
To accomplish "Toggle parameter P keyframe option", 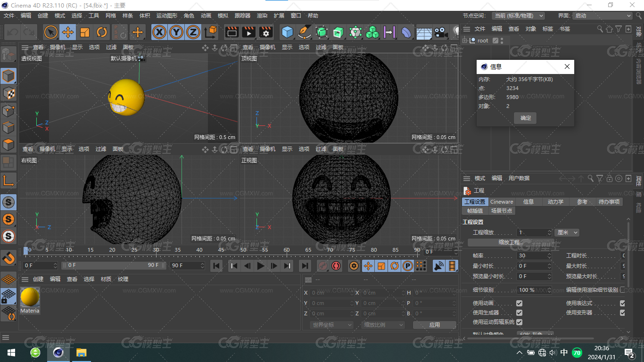I will [x=408, y=266].
